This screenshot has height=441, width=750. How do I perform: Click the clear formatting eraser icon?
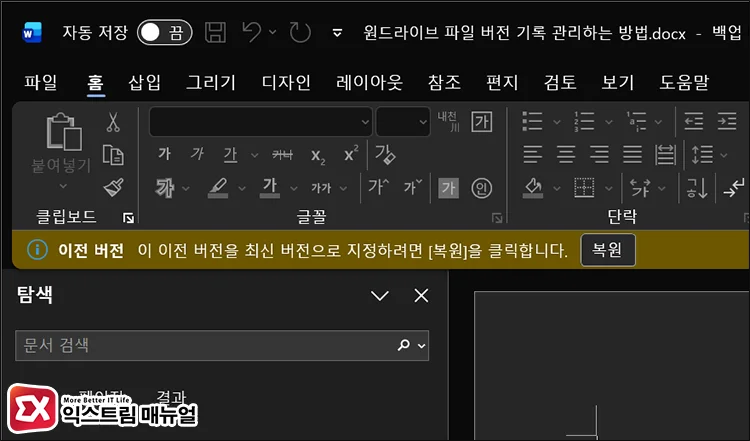click(385, 154)
